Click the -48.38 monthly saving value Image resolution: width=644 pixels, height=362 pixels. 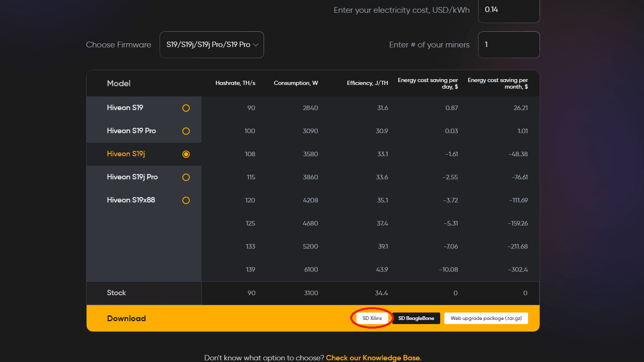pos(518,154)
